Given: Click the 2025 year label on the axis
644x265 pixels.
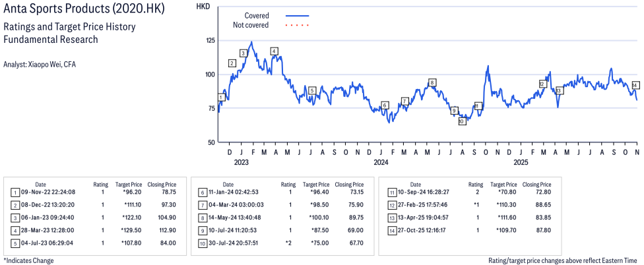Looking at the screenshot, I should click(x=521, y=162).
